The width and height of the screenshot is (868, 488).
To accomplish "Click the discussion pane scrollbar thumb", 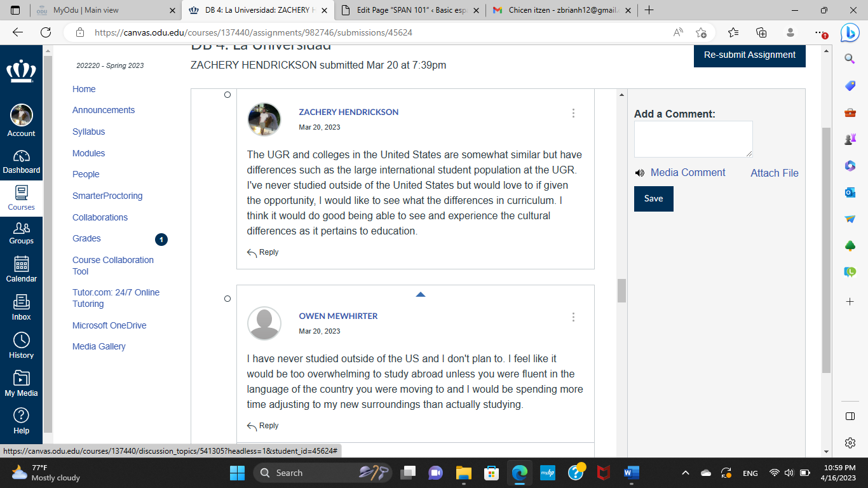I will coord(621,290).
